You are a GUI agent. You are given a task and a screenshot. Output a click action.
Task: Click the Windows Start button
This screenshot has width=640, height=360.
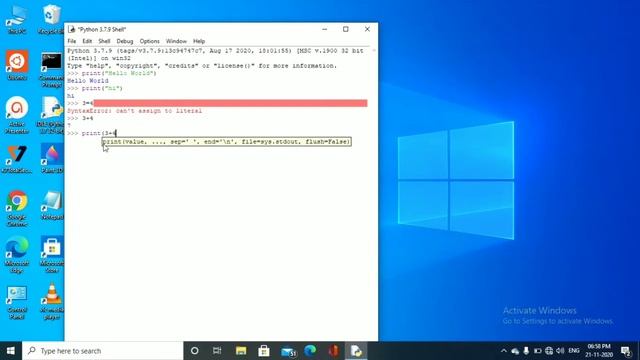pyautogui.click(x=11, y=351)
